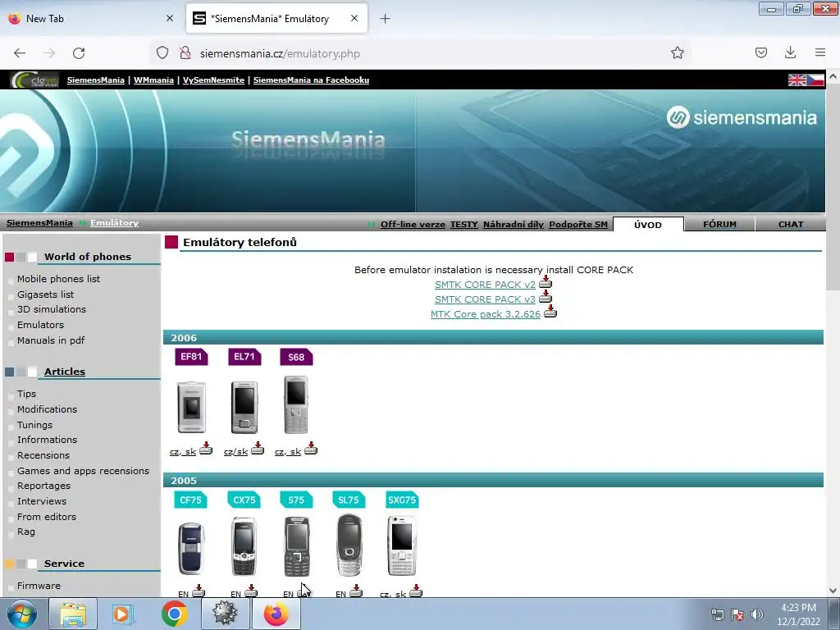Select the EL71 purple model badge

pos(244,357)
